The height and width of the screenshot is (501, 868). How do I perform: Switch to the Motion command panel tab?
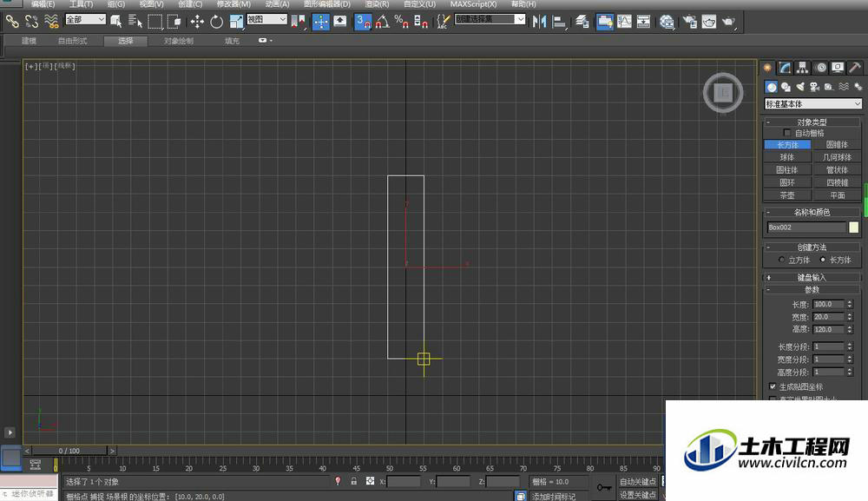point(821,68)
